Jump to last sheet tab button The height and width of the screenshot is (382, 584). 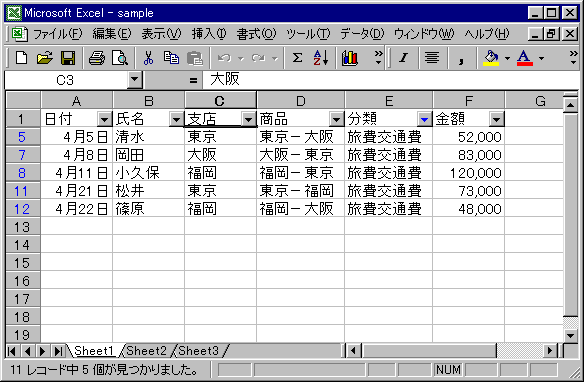point(58,351)
